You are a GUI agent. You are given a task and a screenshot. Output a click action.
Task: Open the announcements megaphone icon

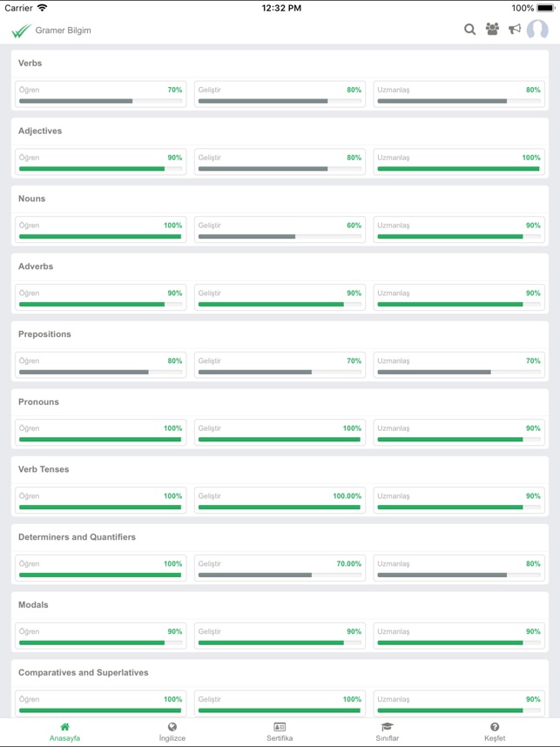click(x=515, y=30)
